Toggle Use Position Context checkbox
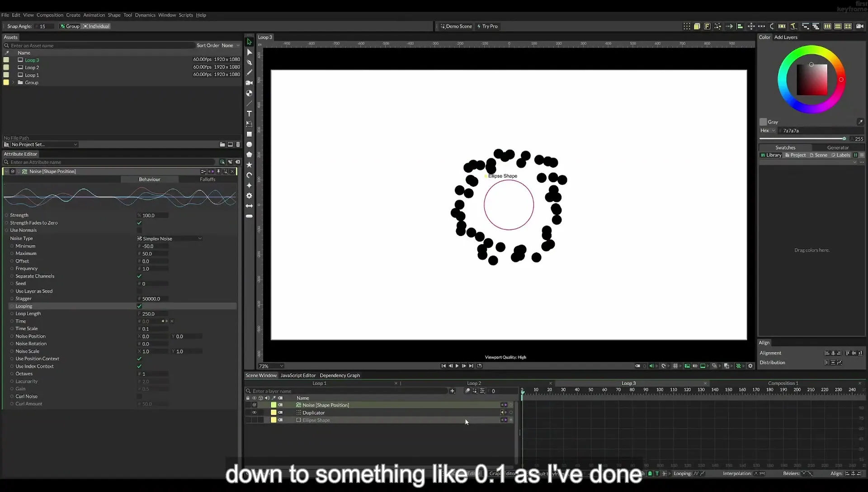 [x=139, y=359]
